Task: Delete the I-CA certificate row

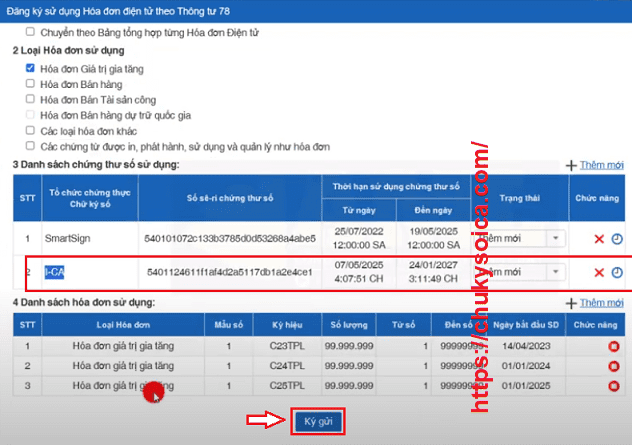Action: point(599,272)
